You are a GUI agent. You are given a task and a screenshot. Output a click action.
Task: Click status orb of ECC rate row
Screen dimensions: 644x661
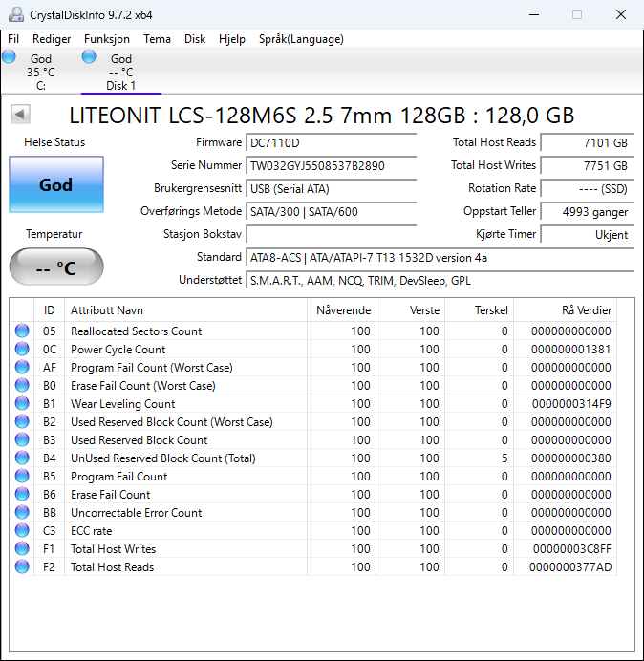[22, 530]
